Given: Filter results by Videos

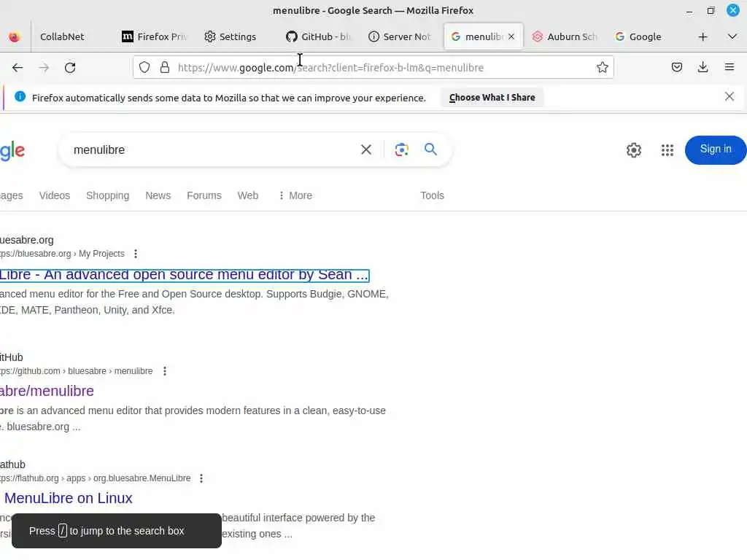Looking at the screenshot, I should point(54,195).
